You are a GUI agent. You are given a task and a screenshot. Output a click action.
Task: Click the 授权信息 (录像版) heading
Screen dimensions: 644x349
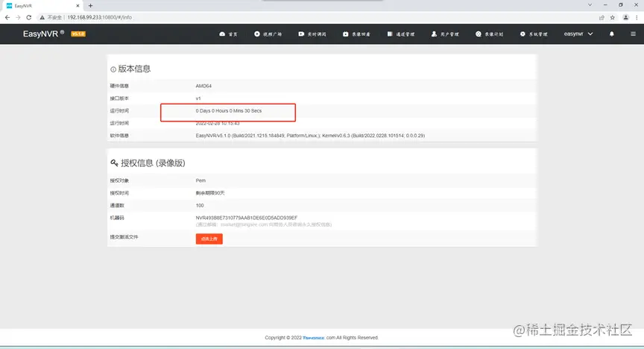pyautogui.click(x=153, y=163)
